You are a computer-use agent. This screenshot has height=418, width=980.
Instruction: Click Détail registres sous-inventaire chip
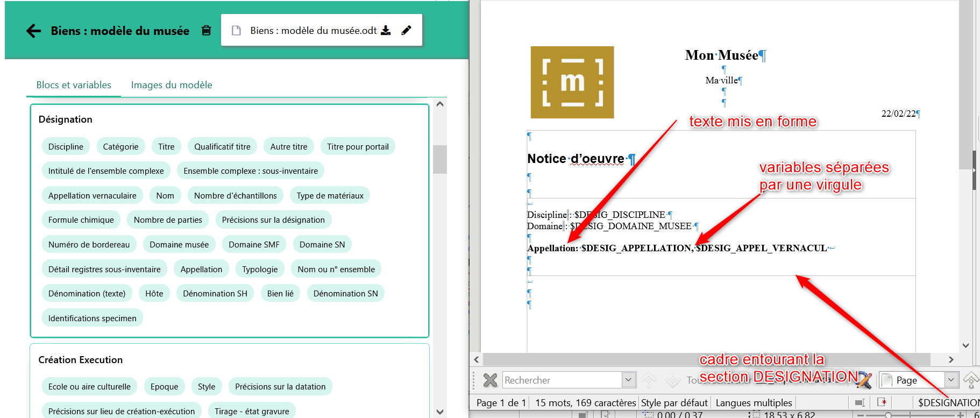click(x=104, y=269)
